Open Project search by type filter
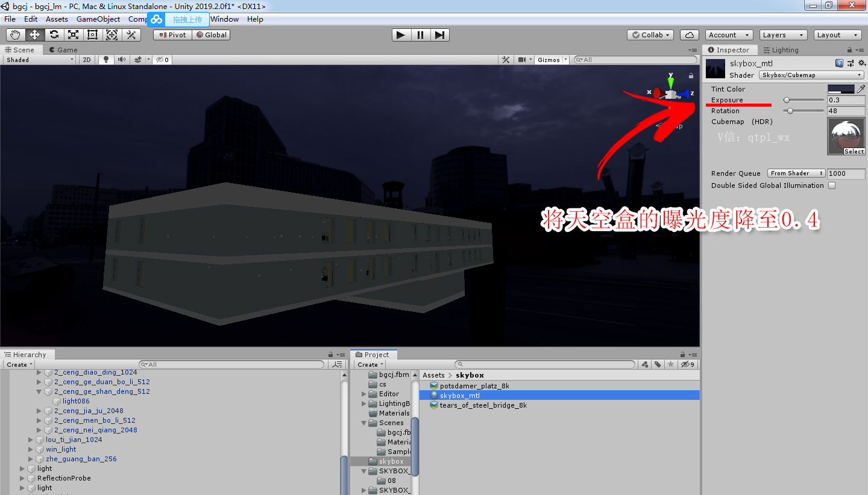 645,364
